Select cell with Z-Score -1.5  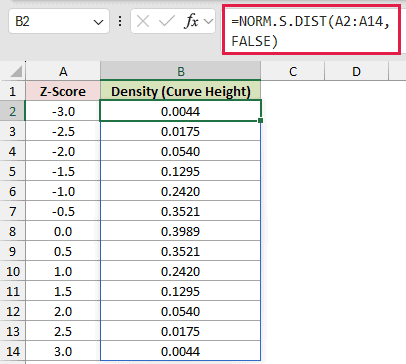(x=63, y=171)
